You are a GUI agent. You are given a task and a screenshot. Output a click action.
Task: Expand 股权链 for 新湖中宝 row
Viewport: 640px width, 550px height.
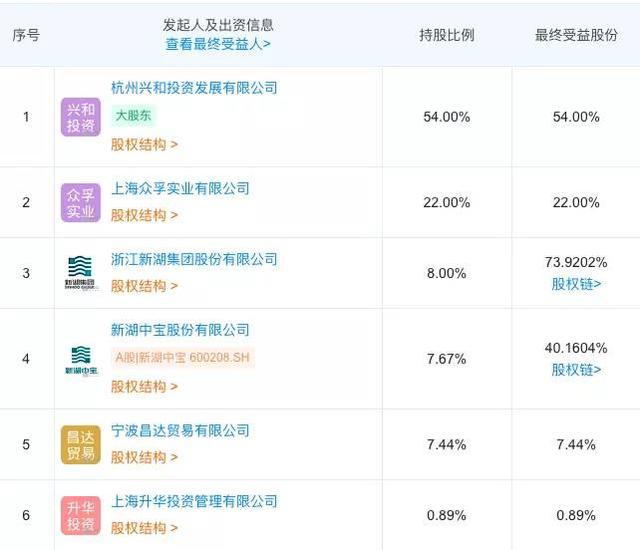pos(576,370)
